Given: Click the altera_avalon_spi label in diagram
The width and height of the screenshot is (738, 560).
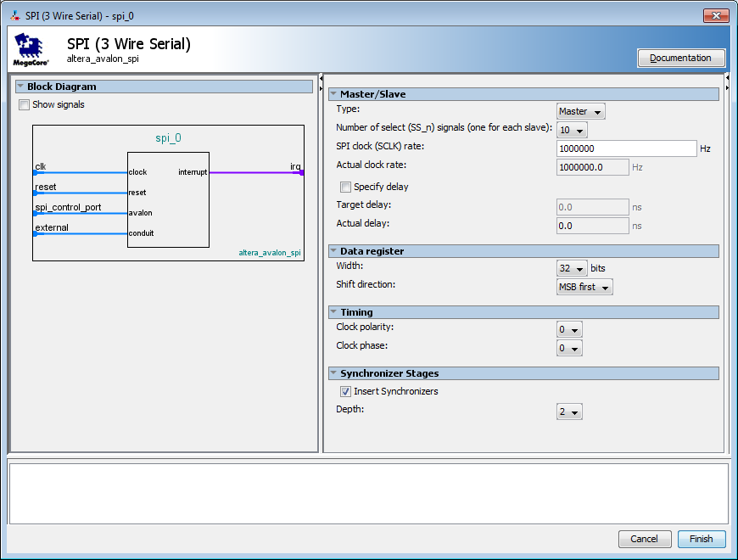Looking at the screenshot, I should (x=269, y=253).
